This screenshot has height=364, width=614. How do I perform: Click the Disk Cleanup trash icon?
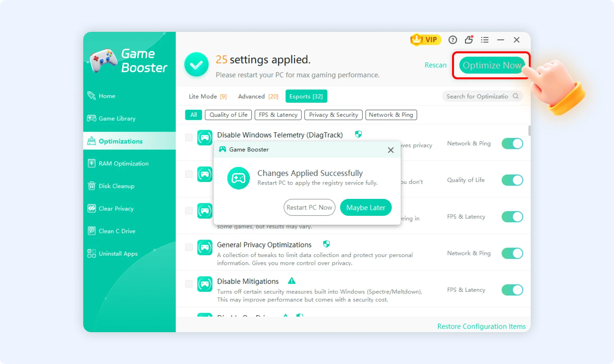pos(91,186)
